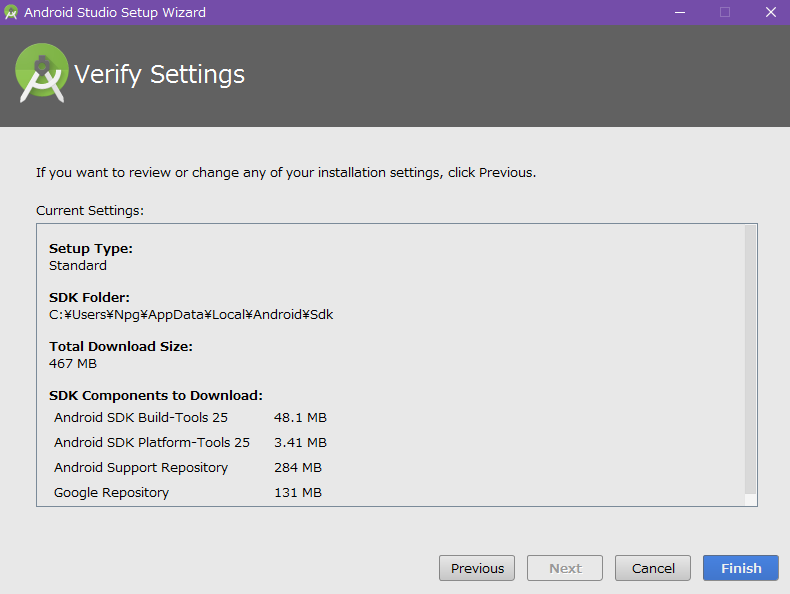Select the Google Repository row
The height and width of the screenshot is (594, 790).
111,492
